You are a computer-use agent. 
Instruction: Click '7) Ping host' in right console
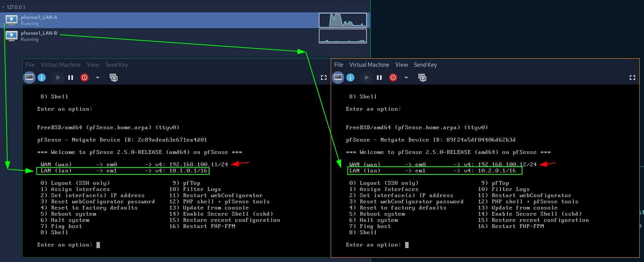370,226
